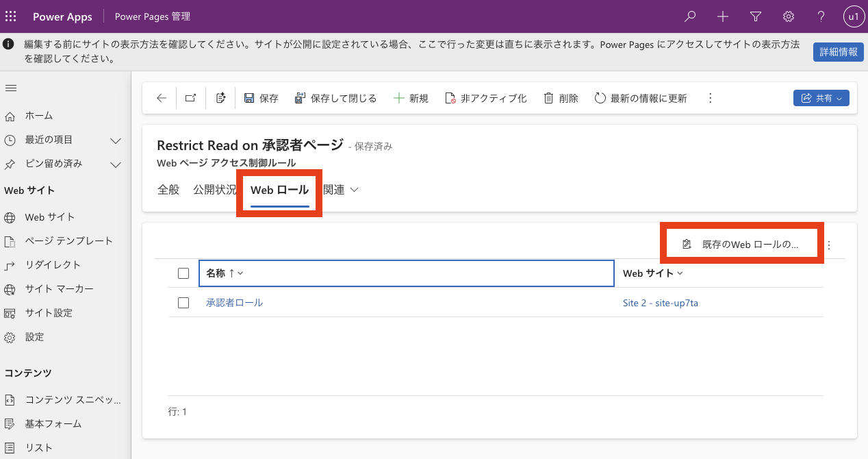
Task: Expand the ピン留め済み section
Action: pos(116,164)
